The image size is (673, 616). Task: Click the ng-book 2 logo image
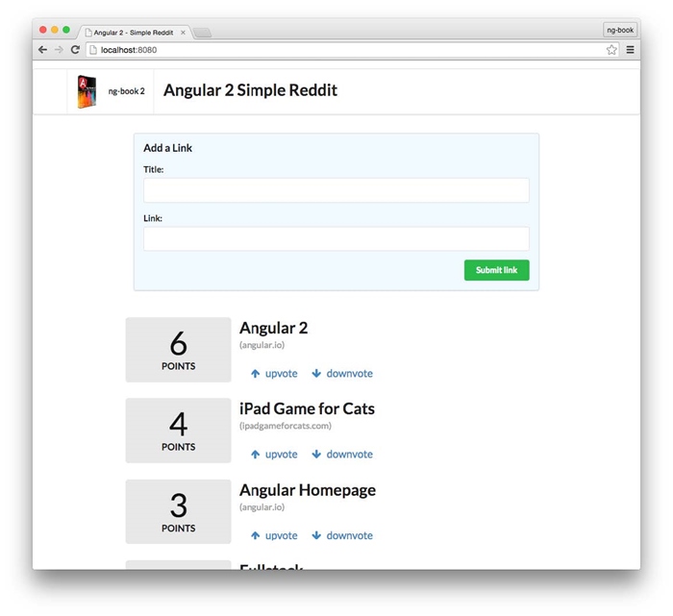87,91
